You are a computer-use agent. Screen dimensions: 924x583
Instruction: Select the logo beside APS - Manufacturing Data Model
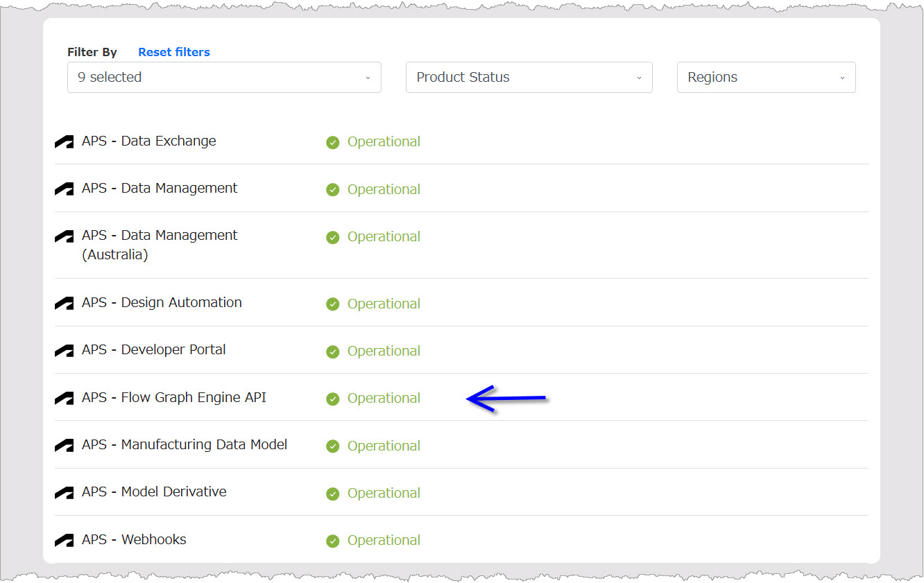(64, 445)
